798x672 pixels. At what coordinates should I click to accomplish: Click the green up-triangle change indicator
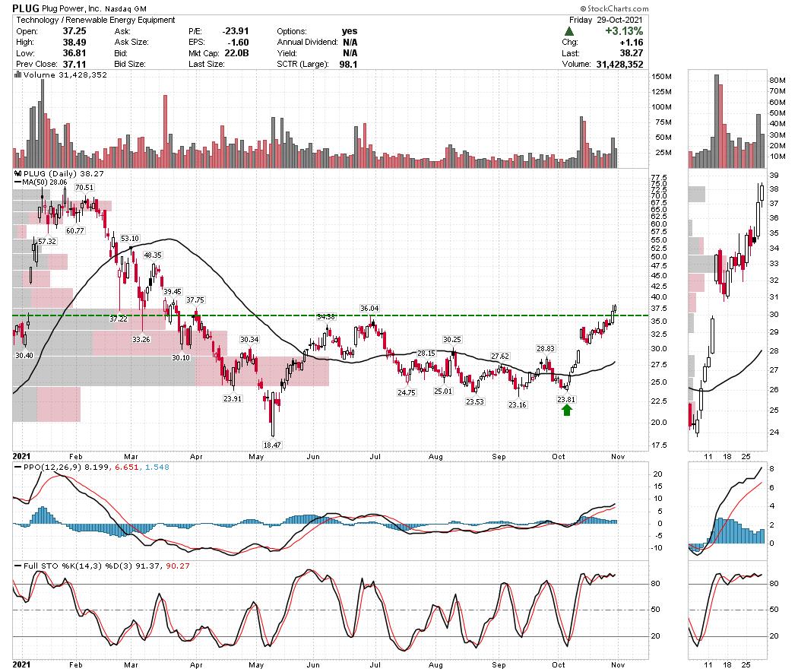point(569,31)
